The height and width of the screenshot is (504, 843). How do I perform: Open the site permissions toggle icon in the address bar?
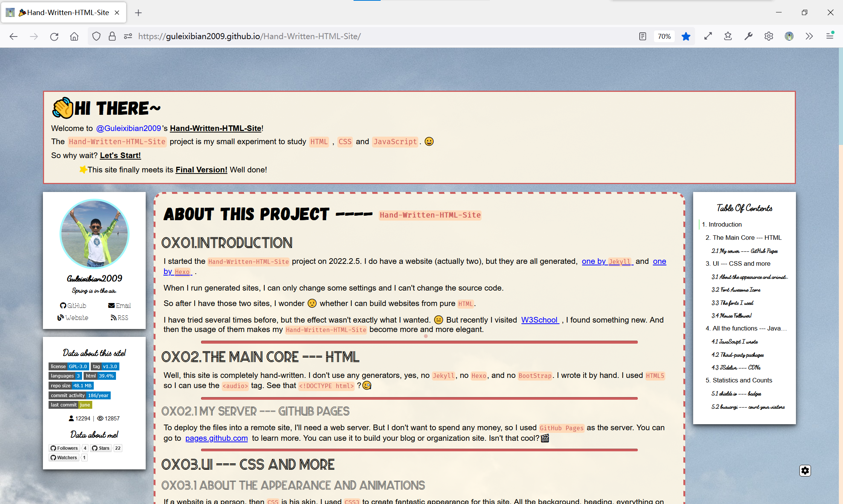[x=128, y=36]
